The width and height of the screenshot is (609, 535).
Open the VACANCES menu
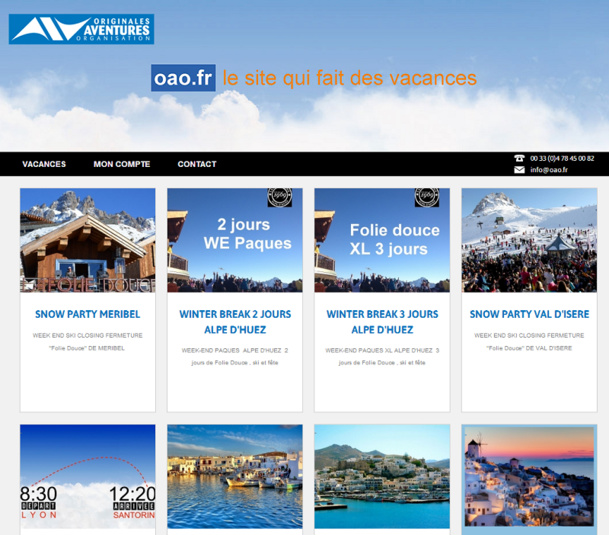click(44, 164)
